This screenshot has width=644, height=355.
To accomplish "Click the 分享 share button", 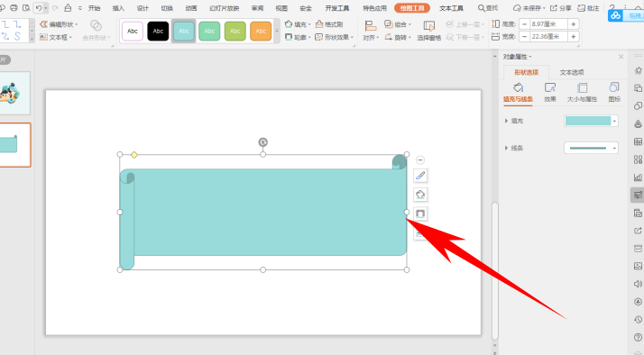I will click(x=561, y=8).
